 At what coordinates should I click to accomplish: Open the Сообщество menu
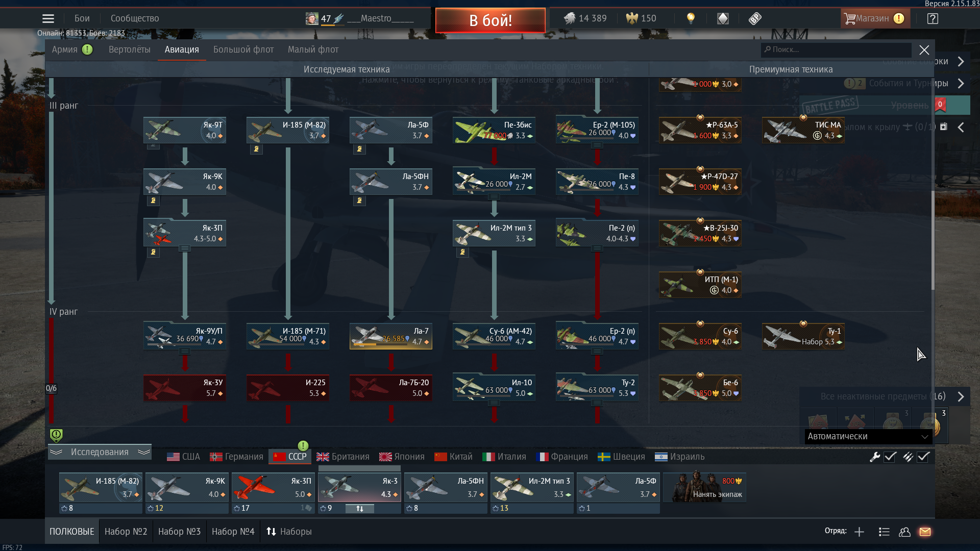tap(135, 18)
